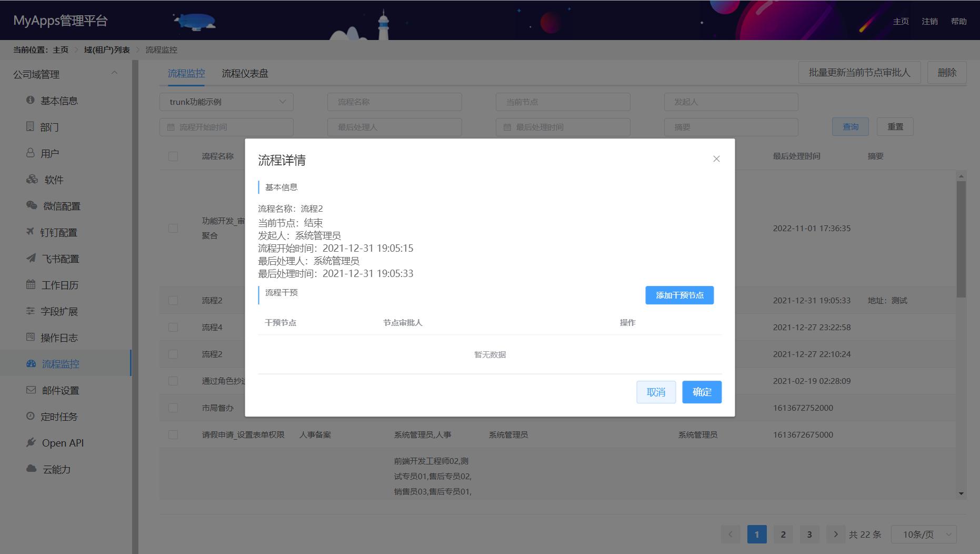Image resolution: width=980 pixels, height=554 pixels.
Task: Click the 用户 user icon in sidebar
Action: point(30,153)
